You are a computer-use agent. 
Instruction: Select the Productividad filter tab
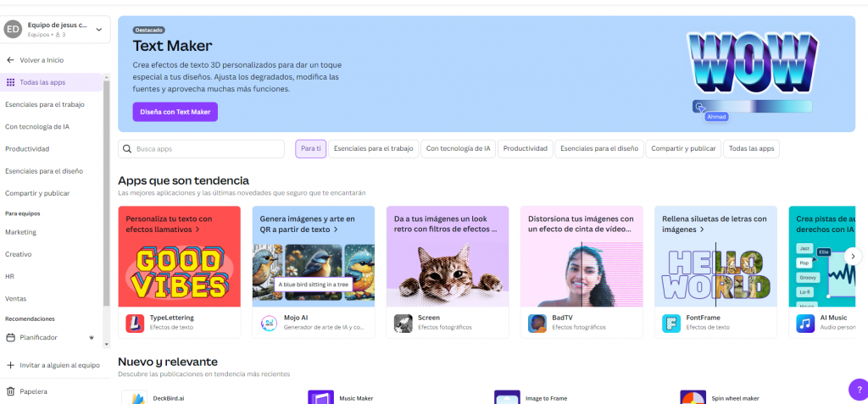coord(526,149)
